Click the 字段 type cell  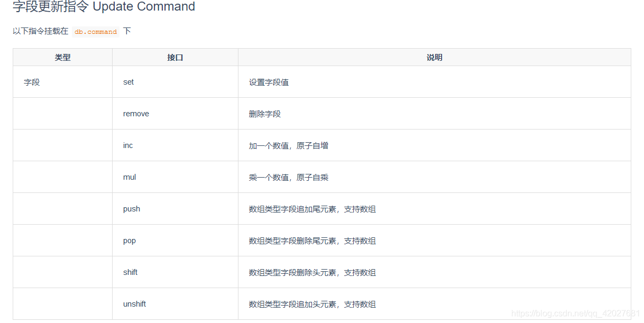(62, 82)
